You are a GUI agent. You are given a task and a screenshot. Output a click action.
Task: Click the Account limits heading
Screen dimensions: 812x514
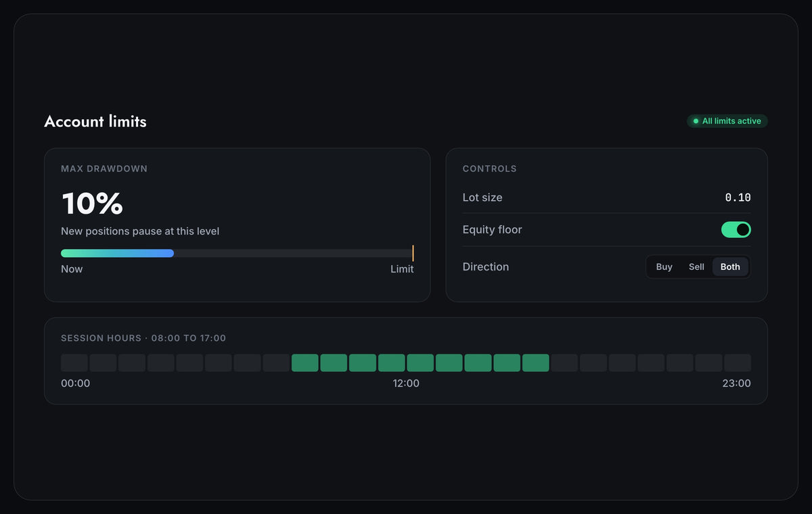(x=95, y=121)
